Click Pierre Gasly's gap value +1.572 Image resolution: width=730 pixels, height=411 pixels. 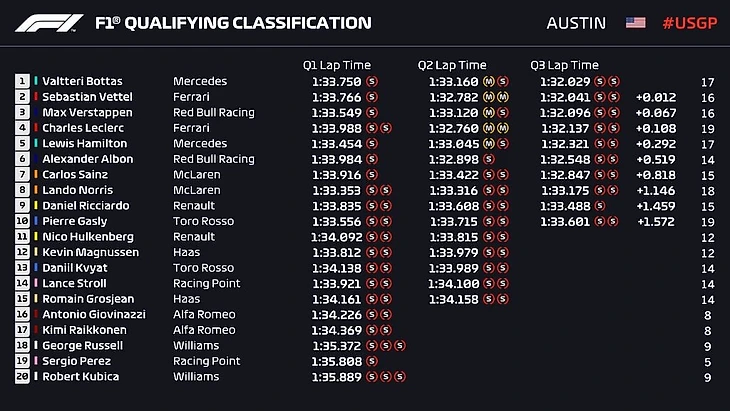pos(654,221)
